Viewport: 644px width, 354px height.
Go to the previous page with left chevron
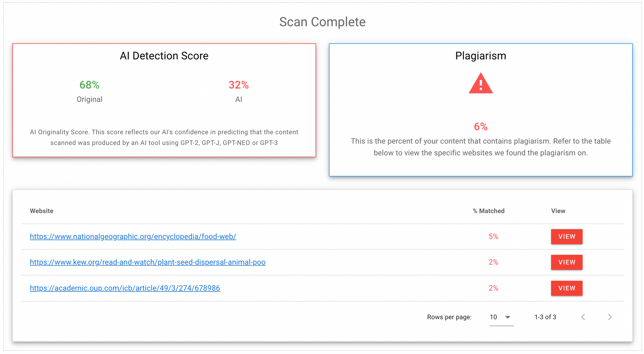click(583, 317)
